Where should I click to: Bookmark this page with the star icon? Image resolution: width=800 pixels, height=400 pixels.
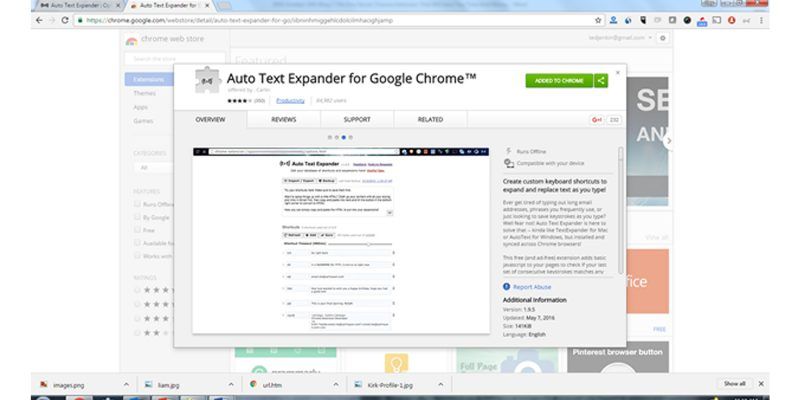[x=598, y=20]
